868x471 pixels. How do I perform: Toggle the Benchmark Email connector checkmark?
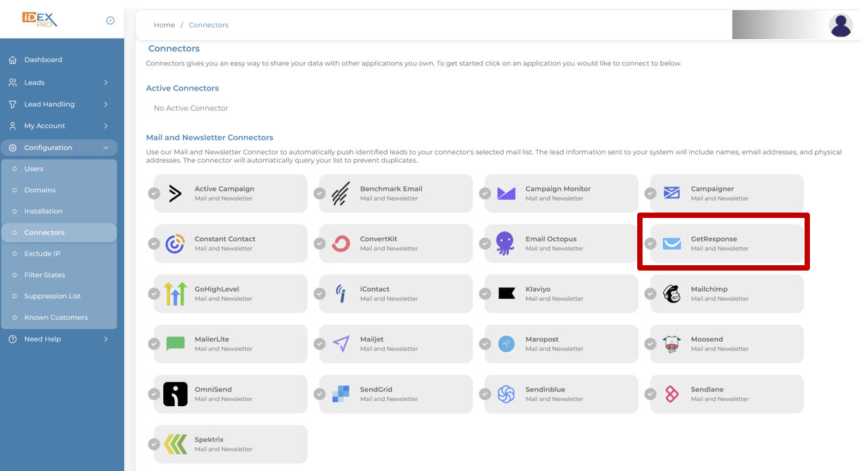click(320, 194)
